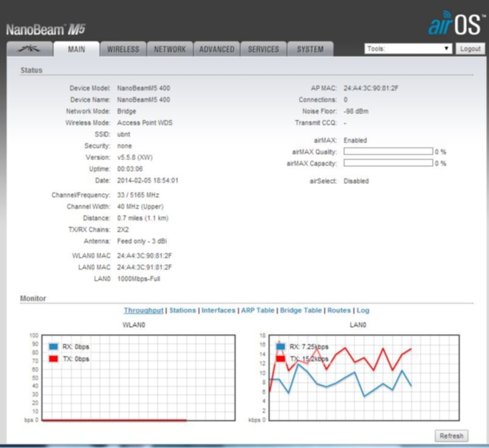Click the Device Model value NanoBeamM5 400

(143, 88)
